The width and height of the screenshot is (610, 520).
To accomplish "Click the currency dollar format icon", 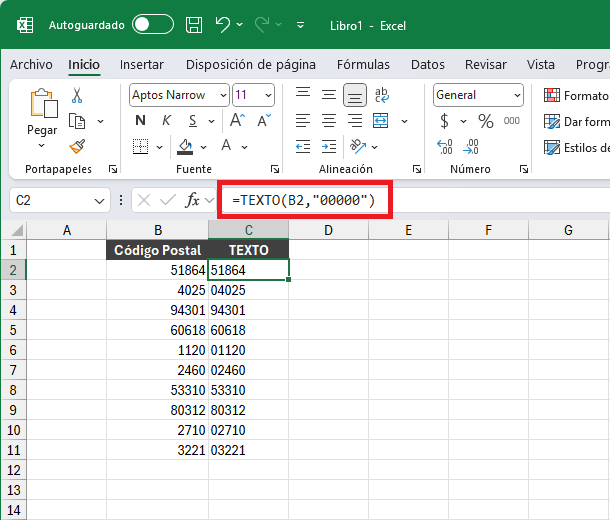I will tap(445, 121).
